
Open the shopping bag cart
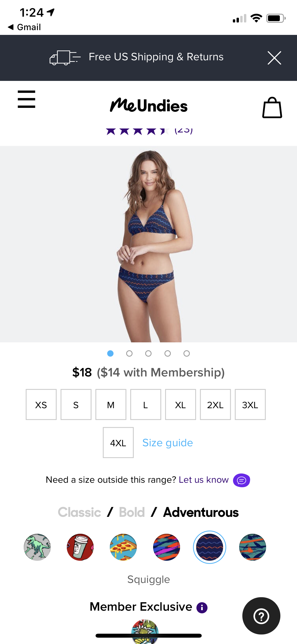point(272,108)
